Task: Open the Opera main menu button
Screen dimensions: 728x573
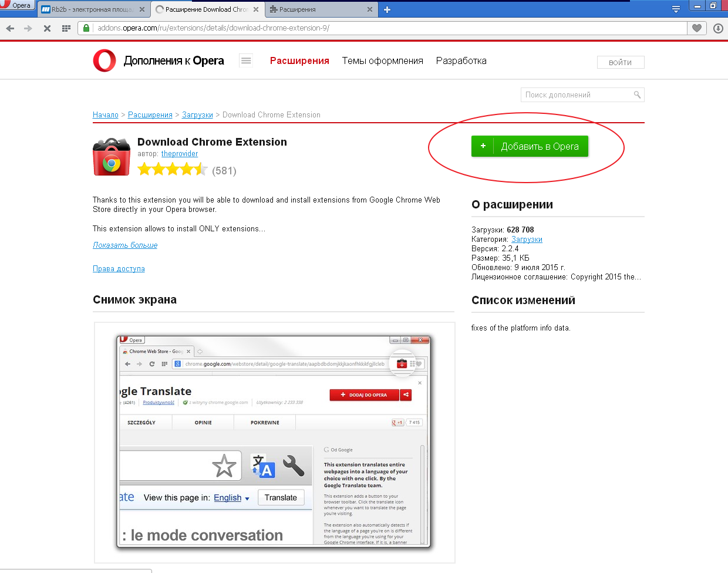Action: coord(16,5)
